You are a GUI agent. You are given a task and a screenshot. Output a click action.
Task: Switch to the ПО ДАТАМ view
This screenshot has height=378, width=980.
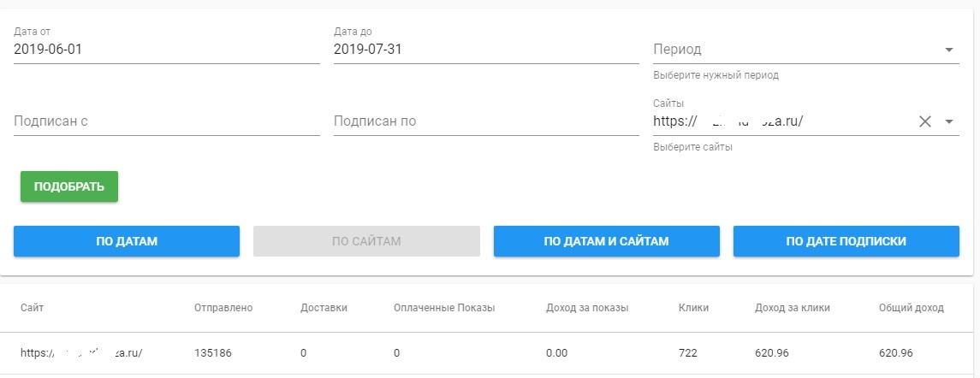127,241
